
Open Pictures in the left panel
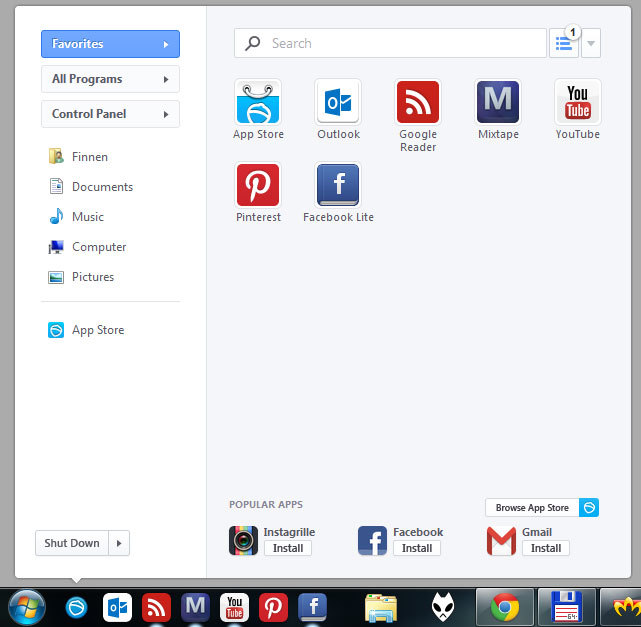coord(81,277)
